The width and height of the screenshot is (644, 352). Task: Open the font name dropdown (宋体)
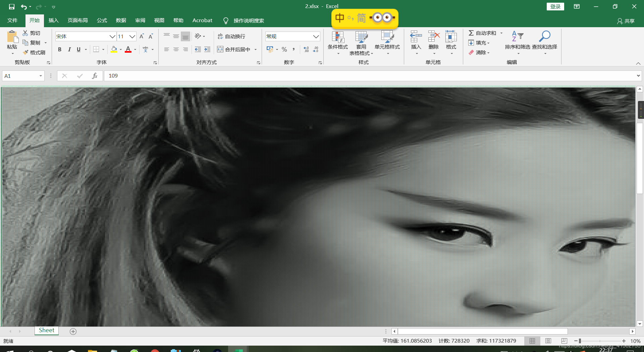pos(112,36)
